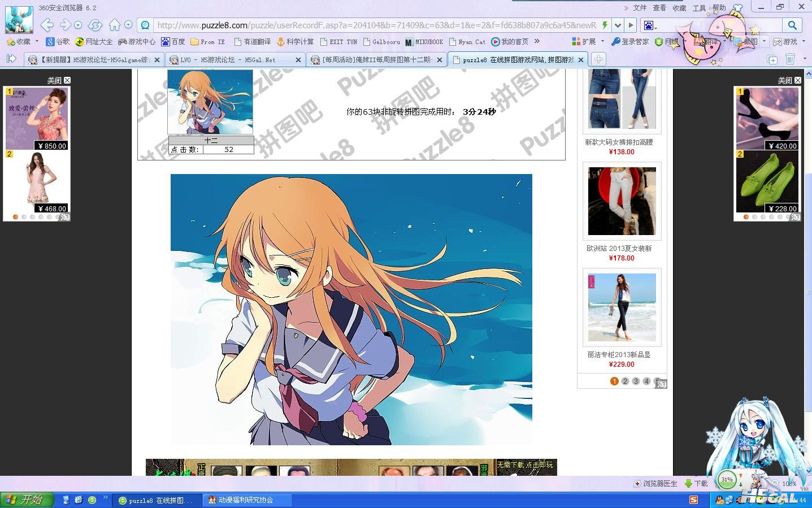
Task: Click the ¥850.00 dress ad thumbnail
Action: tap(37, 119)
